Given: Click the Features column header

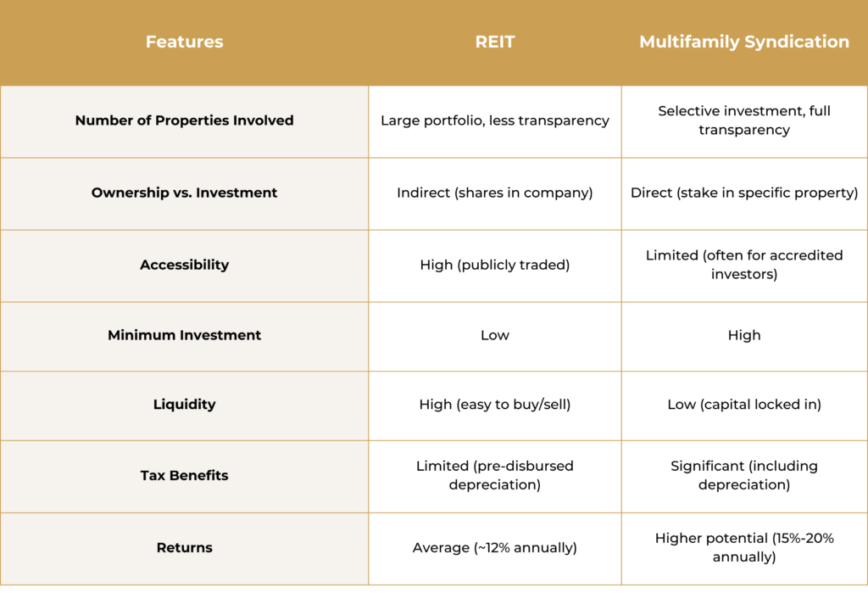Looking at the screenshot, I should point(184,42).
